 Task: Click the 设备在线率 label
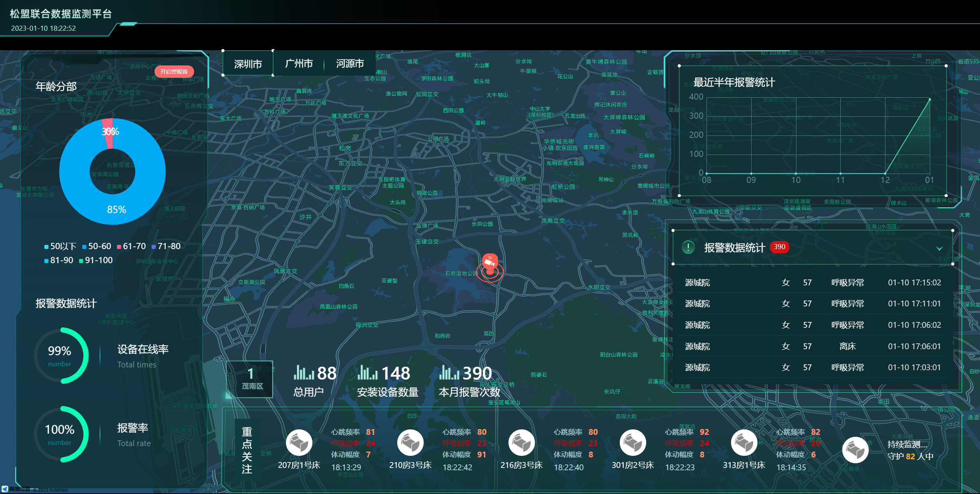point(143,350)
